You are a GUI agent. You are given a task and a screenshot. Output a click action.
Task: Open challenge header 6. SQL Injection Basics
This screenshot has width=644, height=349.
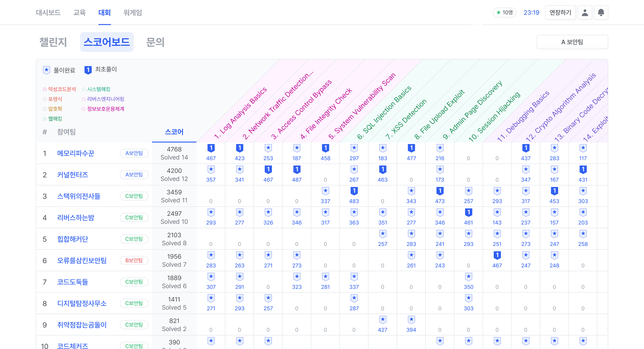coord(384,113)
